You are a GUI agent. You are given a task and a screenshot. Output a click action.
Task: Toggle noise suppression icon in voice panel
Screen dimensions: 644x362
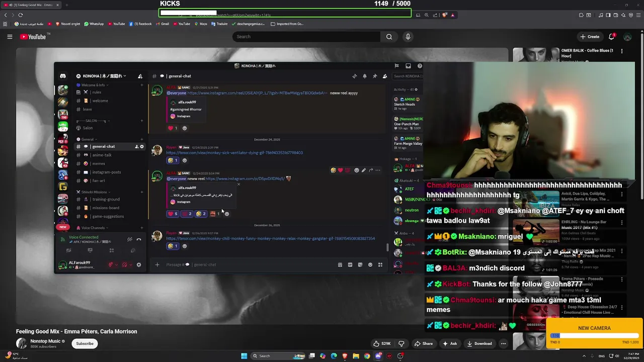pyautogui.click(x=129, y=239)
